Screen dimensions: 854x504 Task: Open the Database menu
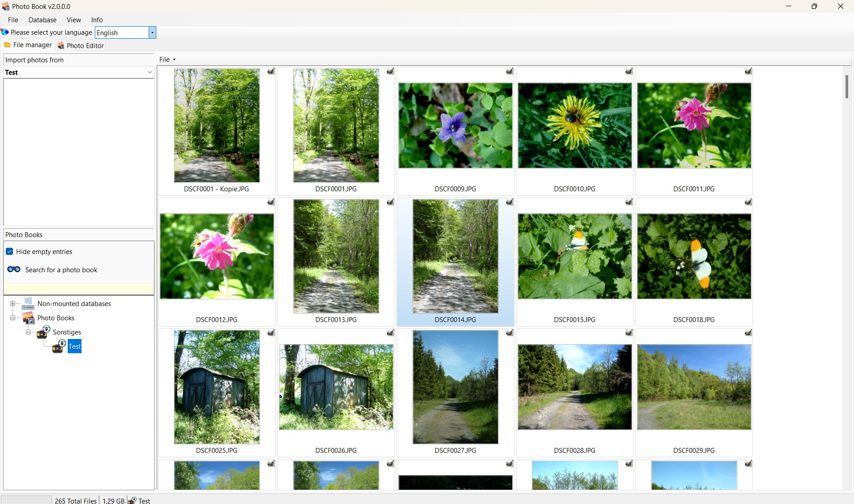[42, 20]
